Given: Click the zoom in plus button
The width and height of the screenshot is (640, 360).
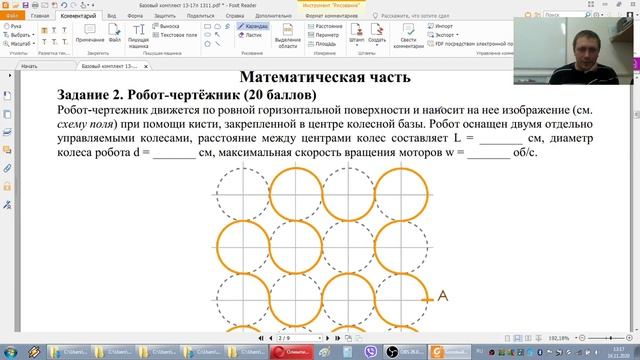Looking at the screenshot, I should [x=629, y=338].
